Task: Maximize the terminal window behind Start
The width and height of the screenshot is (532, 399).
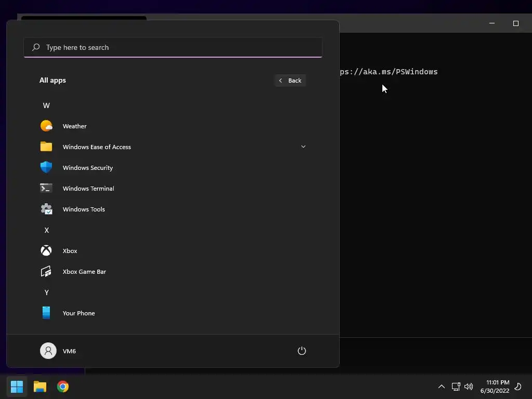Action: click(x=516, y=23)
